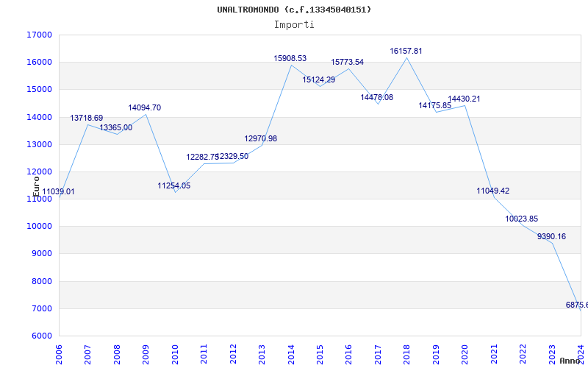Click the x-axis year 2018
The width and height of the screenshot is (588, 368).
click(x=407, y=354)
